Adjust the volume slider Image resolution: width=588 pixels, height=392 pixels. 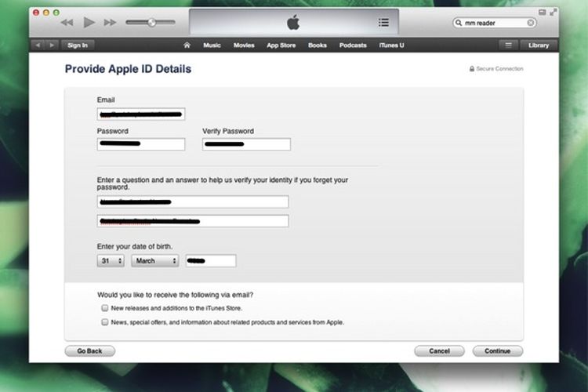coord(151,22)
